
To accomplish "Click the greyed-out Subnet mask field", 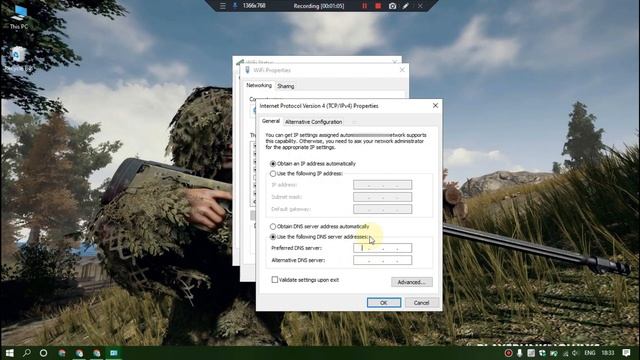I will (x=382, y=197).
